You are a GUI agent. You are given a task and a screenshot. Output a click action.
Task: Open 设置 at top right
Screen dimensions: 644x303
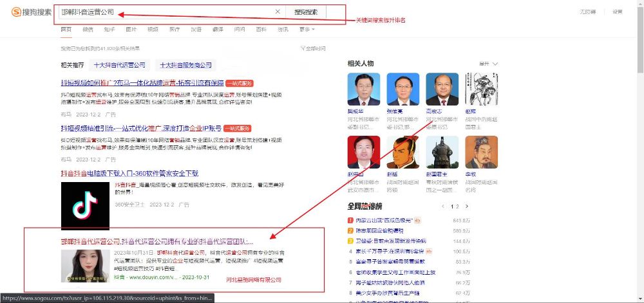tap(618, 12)
